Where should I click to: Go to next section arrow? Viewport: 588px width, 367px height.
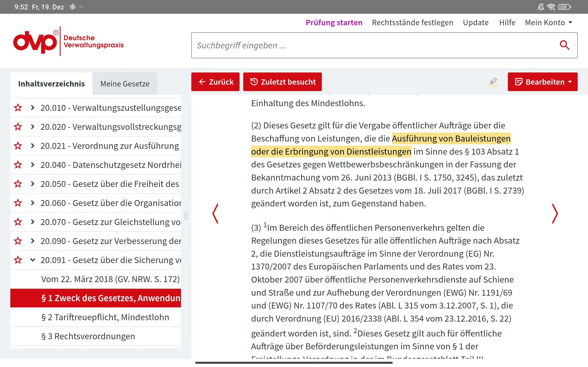(x=555, y=214)
